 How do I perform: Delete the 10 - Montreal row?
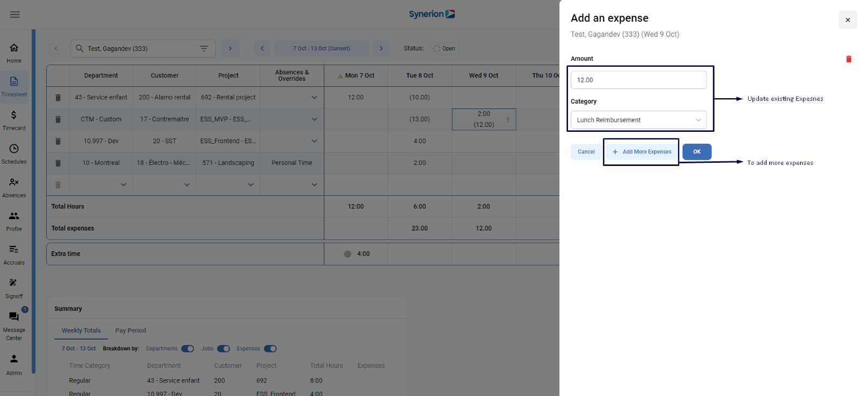tap(58, 163)
